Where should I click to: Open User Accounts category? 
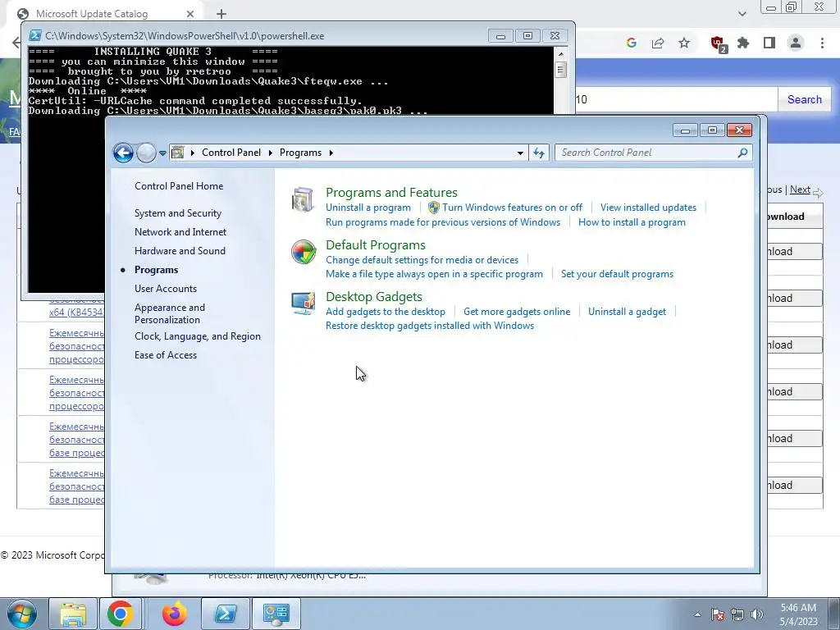(166, 288)
